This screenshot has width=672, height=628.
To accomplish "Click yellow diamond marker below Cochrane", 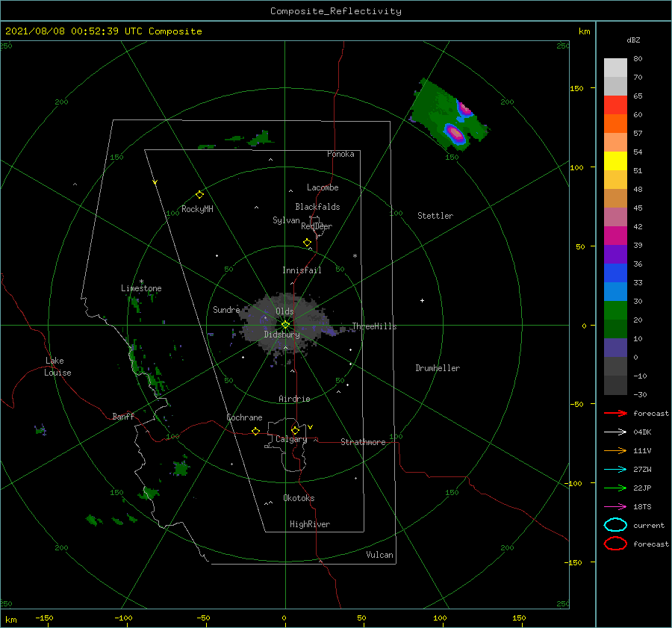I will coord(256,432).
